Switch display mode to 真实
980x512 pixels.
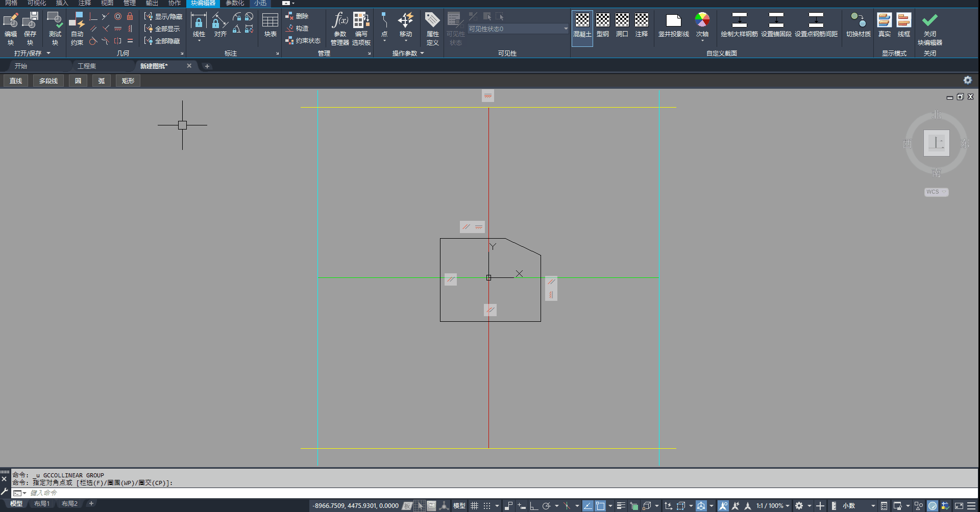coord(885,25)
